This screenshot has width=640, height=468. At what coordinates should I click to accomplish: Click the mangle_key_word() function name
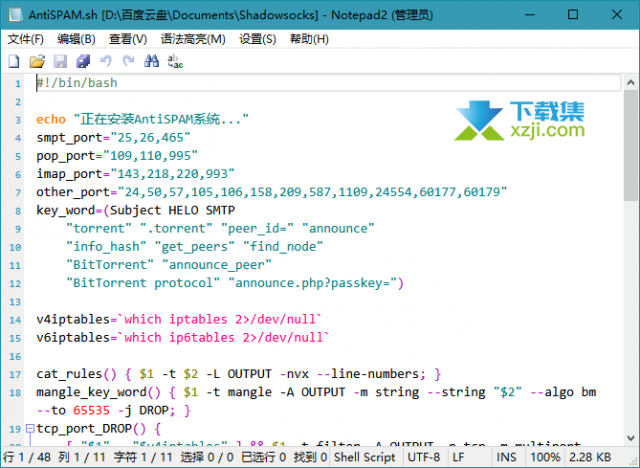98,392
